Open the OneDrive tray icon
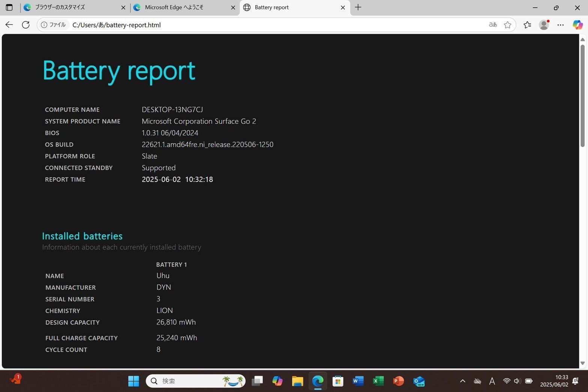The width and height of the screenshot is (588, 392). 477,381
